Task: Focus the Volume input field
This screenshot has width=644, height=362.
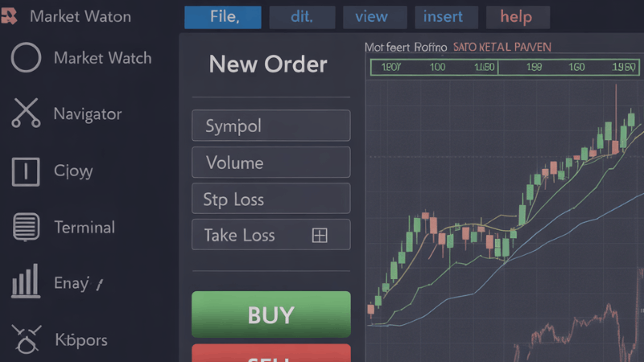Action: [x=271, y=162]
